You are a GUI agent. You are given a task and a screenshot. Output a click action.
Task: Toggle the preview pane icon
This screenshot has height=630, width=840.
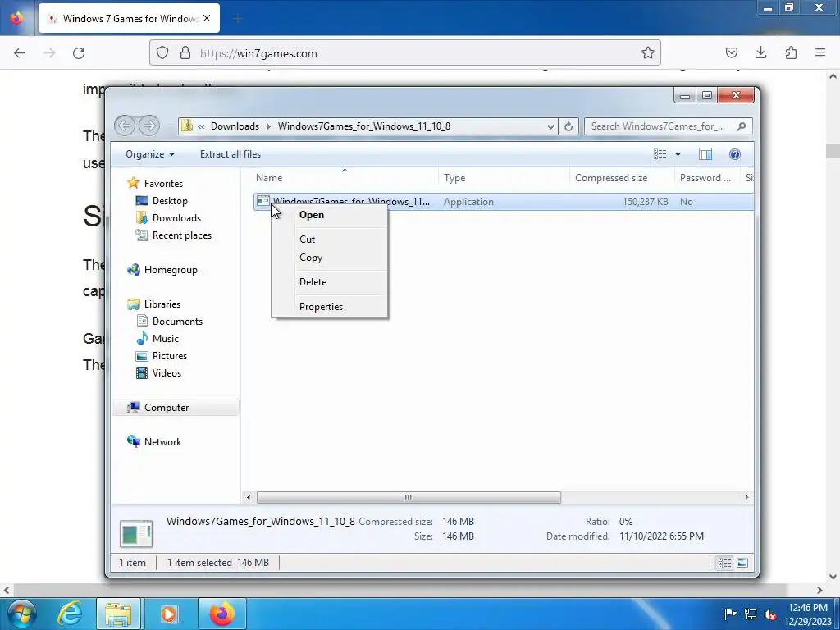pyautogui.click(x=705, y=154)
